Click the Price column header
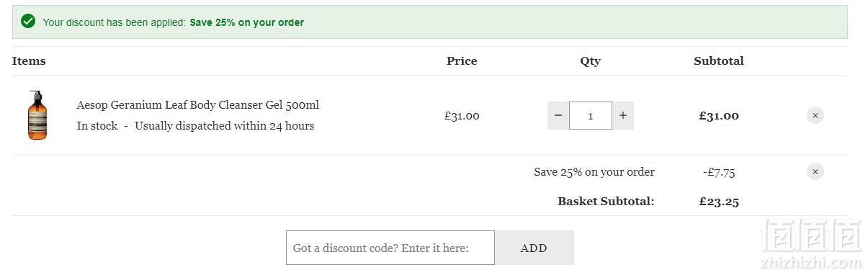Viewport: 868px width, 275px height. 462,61
